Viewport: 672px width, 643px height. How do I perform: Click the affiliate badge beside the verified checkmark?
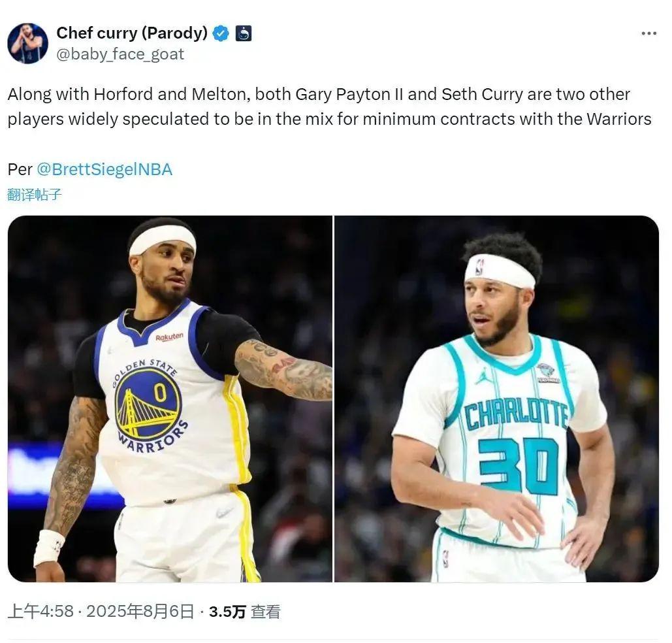(x=244, y=33)
